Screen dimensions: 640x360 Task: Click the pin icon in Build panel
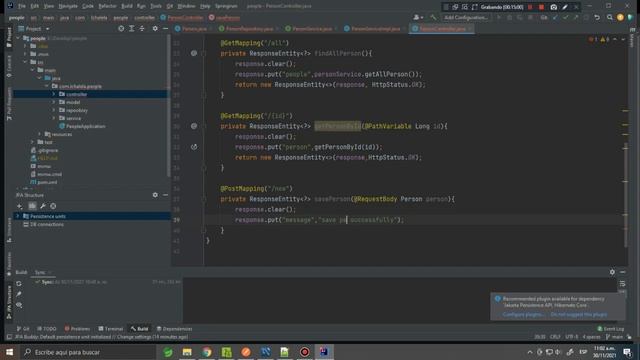19,294
